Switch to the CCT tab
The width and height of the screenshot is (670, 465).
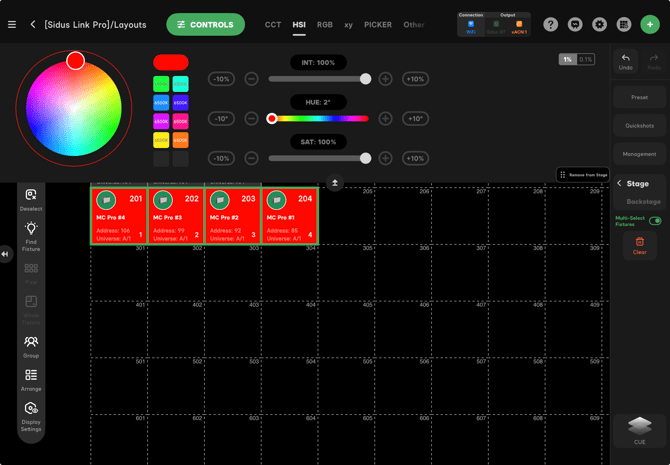click(x=273, y=24)
